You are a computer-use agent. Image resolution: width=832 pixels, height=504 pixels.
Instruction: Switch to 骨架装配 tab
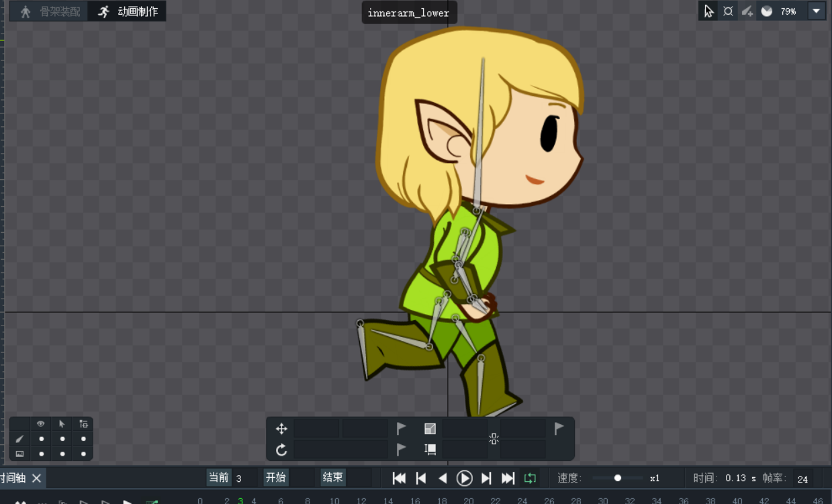[50, 12]
